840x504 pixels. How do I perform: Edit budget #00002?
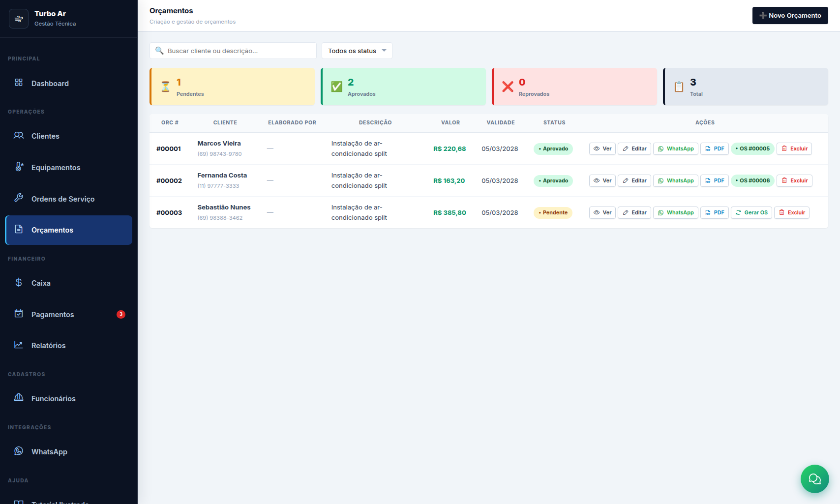[x=634, y=180]
